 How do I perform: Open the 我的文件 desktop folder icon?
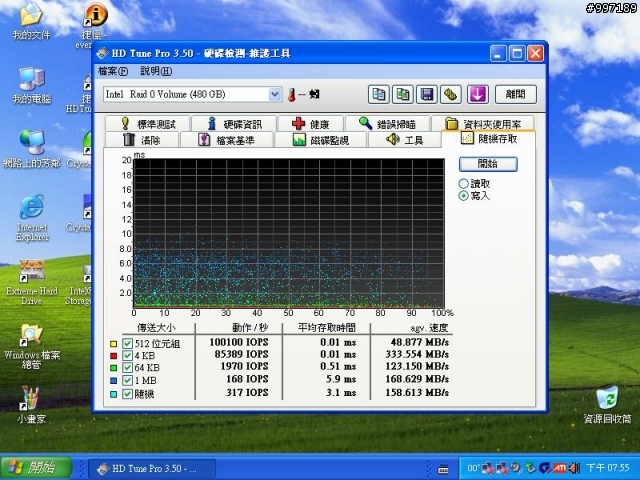(31, 22)
